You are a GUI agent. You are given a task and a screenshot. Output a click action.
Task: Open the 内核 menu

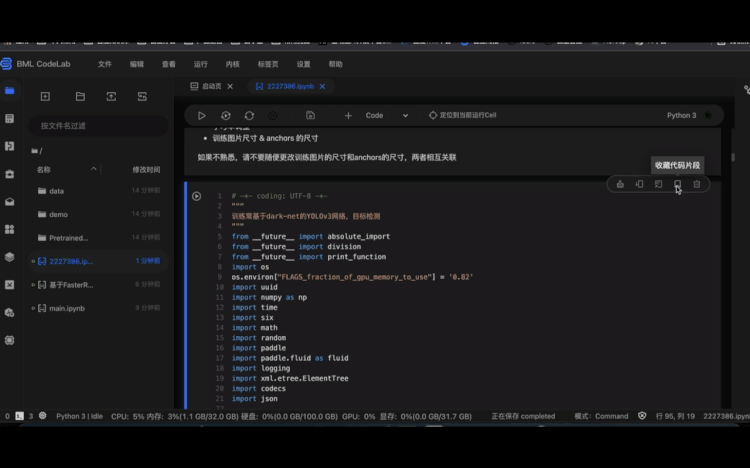232,64
